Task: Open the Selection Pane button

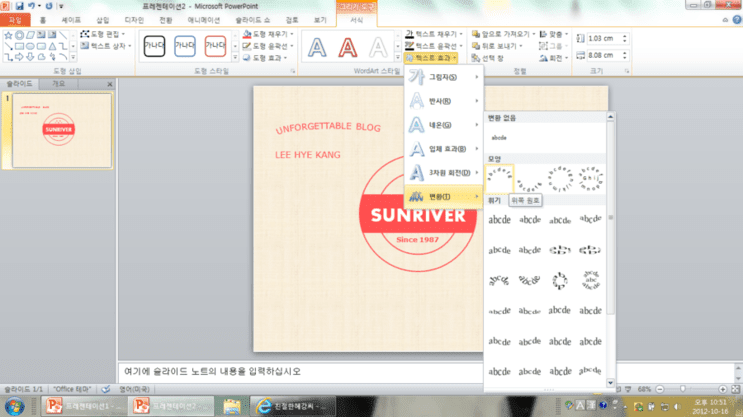Action: pyautogui.click(x=488, y=58)
